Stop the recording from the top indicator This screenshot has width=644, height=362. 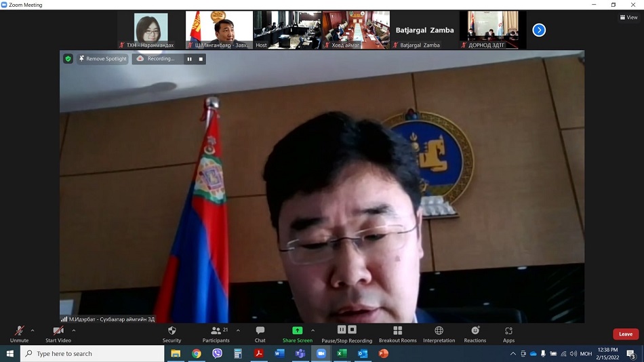pos(201,59)
